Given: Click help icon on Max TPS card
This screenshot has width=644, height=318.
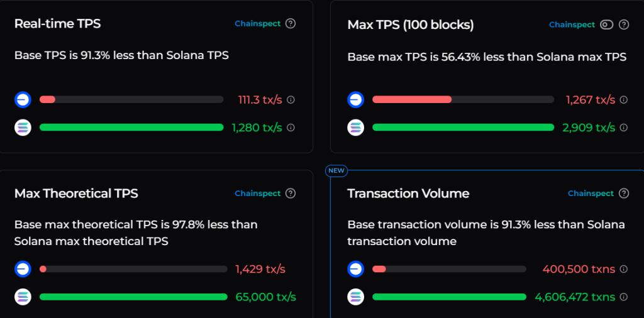Looking at the screenshot, I should click(x=623, y=25).
